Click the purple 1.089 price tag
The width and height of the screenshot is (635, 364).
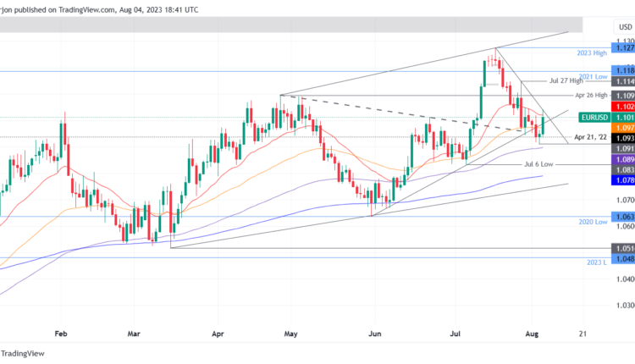pos(624,158)
